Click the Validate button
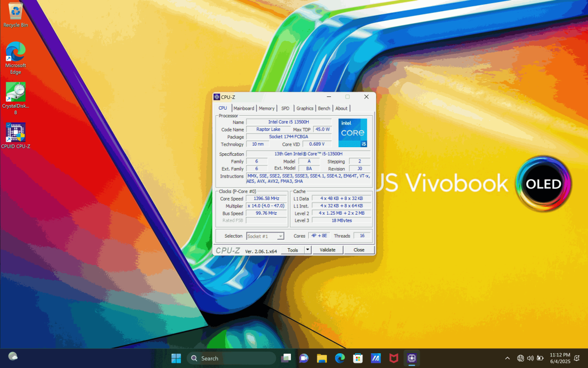Viewport: 588px width, 368px height. (x=327, y=250)
